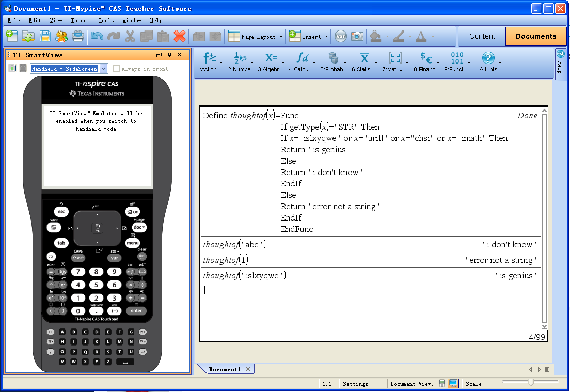
Task: Open fill color dropdown arrow
Action: (387, 36)
